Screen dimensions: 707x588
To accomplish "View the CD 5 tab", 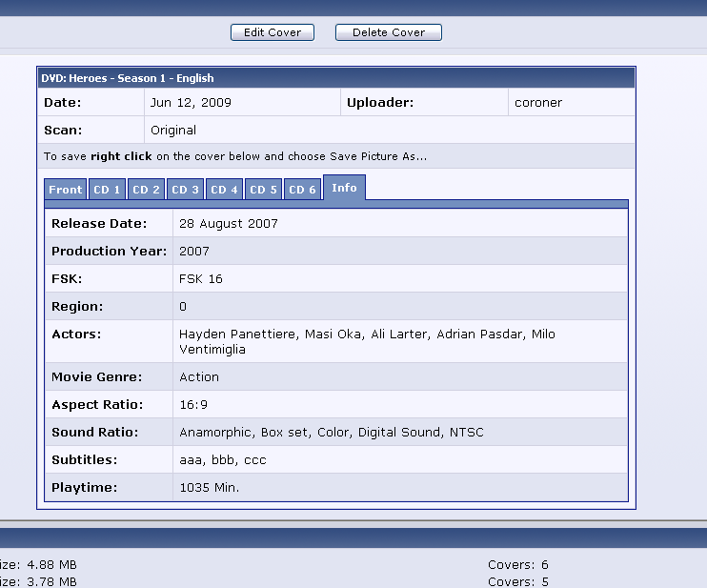I will pos(264,190).
